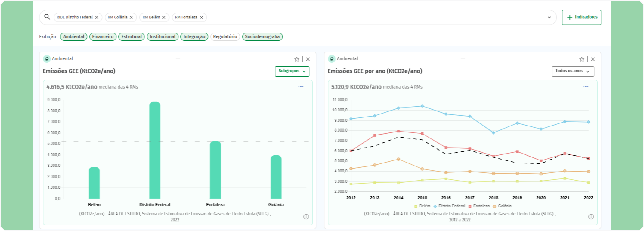Click the Belém bar in the chart
The height and width of the screenshot is (231, 644).
click(94, 183)
